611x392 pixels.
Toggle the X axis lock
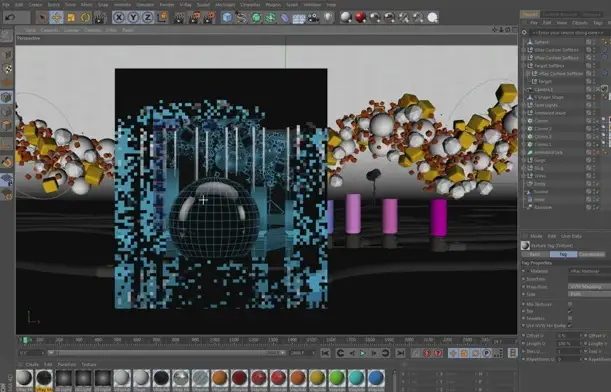[x=119, y=18]
